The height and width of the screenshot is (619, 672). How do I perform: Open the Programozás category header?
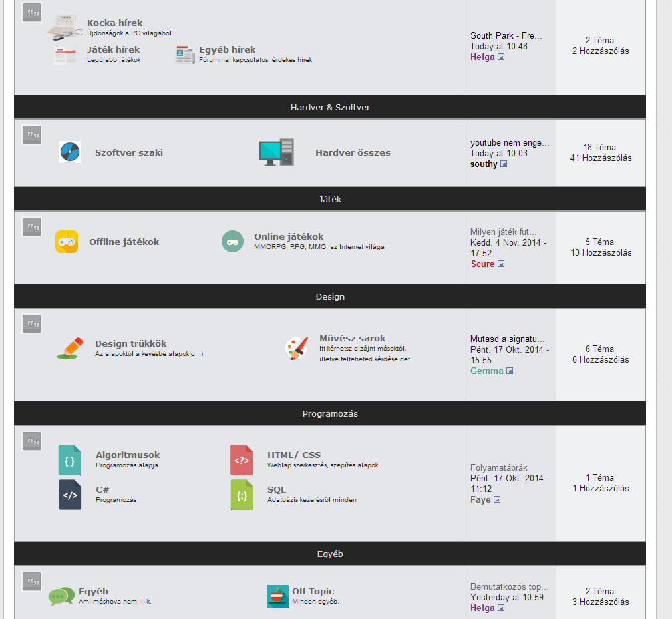point(330,414)
